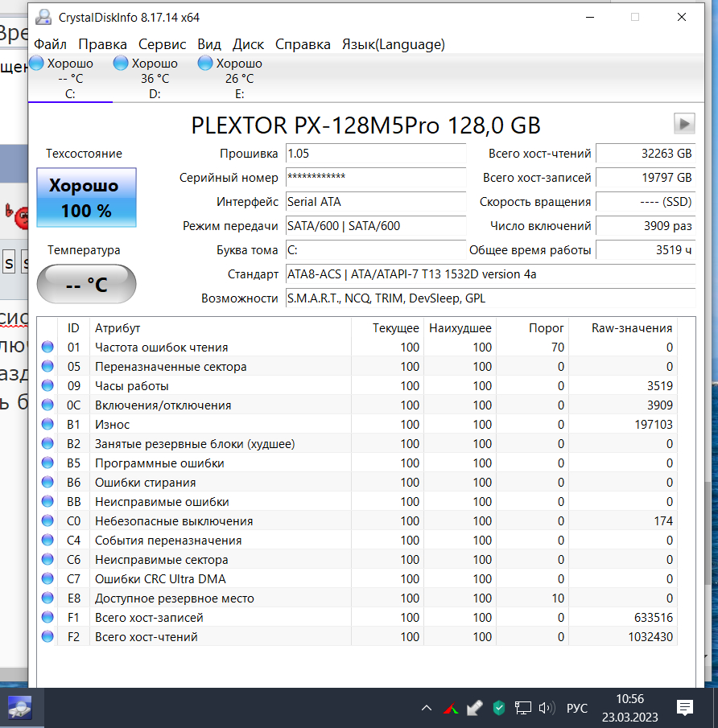Open the volume speaker tray icon

[547, 708]
